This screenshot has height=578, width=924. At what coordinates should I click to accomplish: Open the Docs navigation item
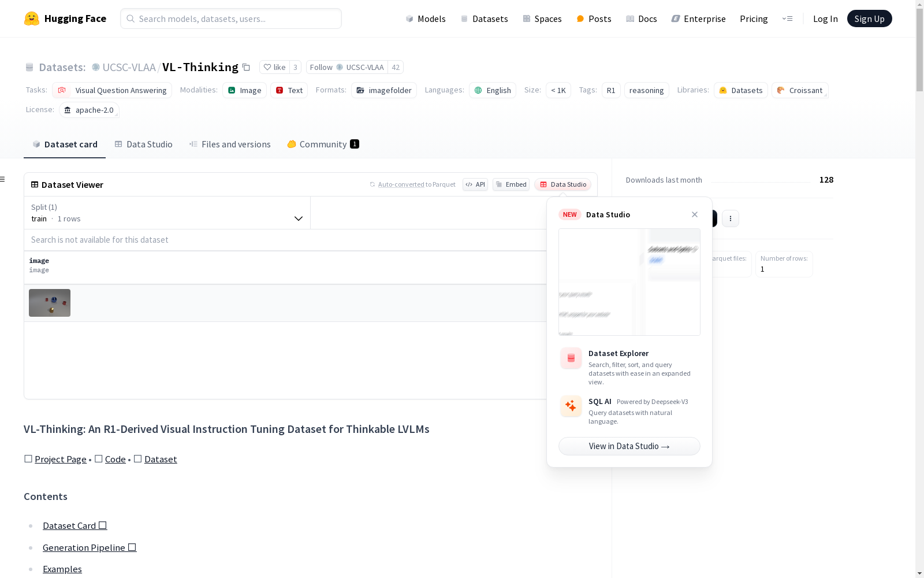(x=642, y=18)
